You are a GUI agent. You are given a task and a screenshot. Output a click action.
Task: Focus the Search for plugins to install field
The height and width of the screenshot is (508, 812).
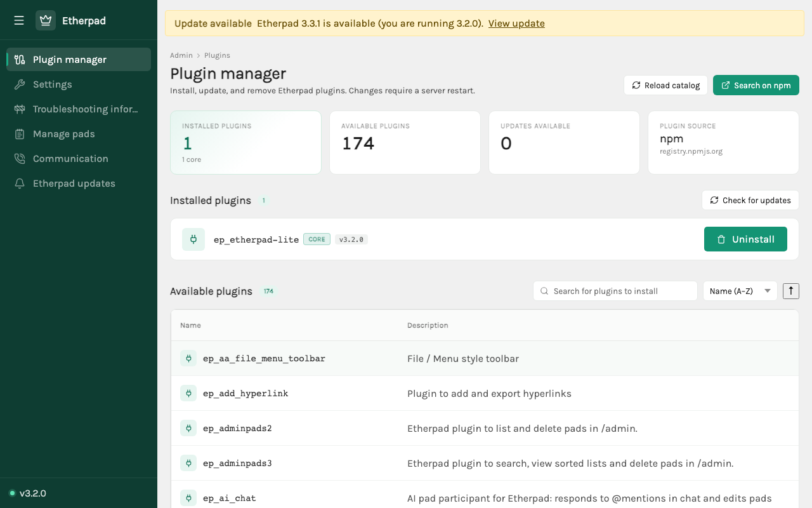pyautogui.click(x=615, y=291)
